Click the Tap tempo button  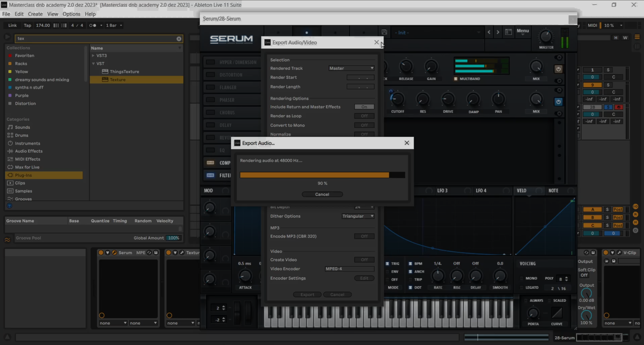[x=27, y=25]
